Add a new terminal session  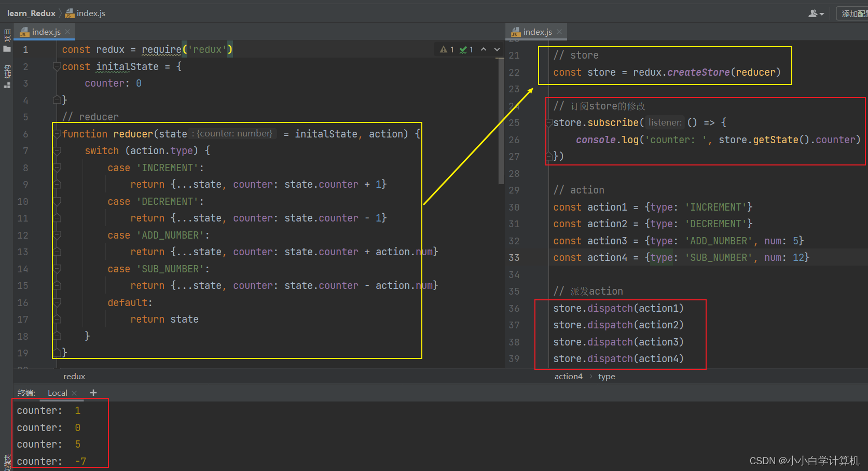[x=93, y=393]
